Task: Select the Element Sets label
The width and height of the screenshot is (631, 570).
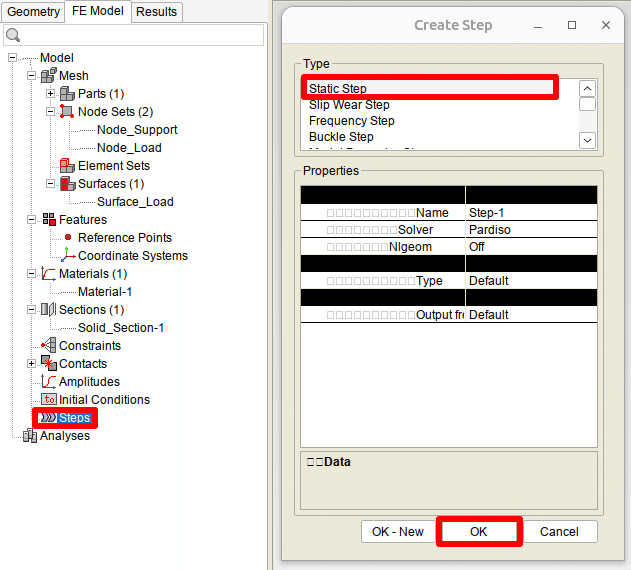Action: [x=114, y=165]
